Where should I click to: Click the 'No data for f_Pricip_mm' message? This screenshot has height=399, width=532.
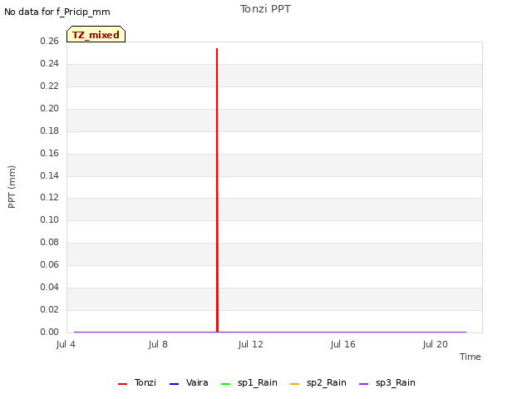tap(57, 12)
